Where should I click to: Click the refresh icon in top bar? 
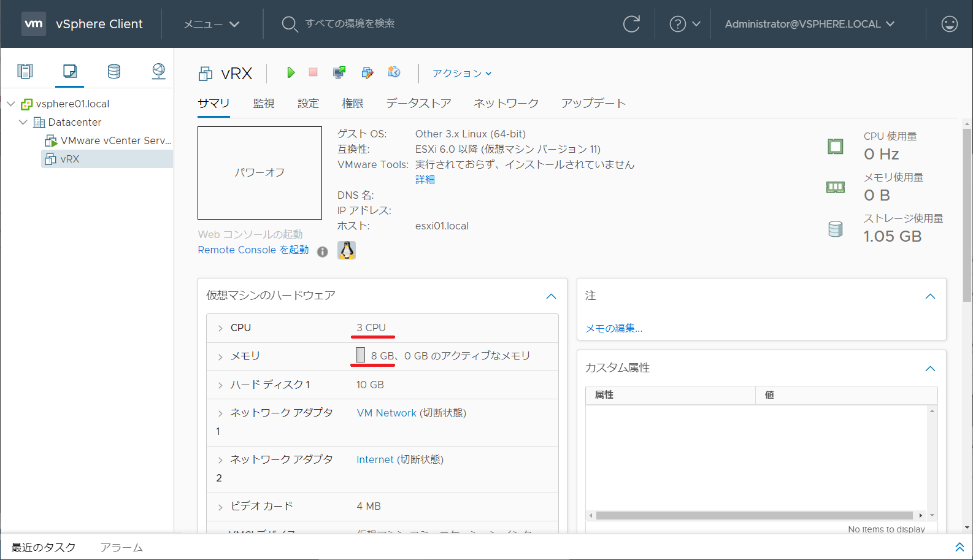(631, 24)
